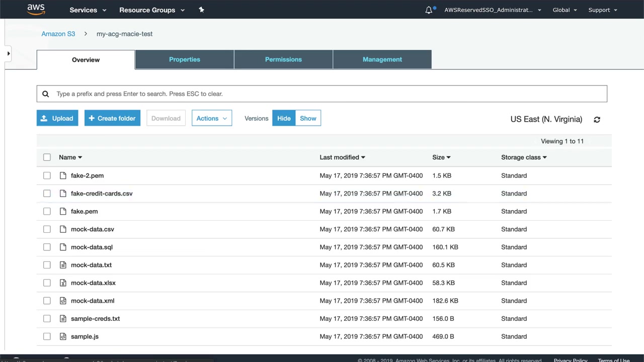The image size is (644, 362).
Task: Open the AWS console home logo
Action: 36,10
